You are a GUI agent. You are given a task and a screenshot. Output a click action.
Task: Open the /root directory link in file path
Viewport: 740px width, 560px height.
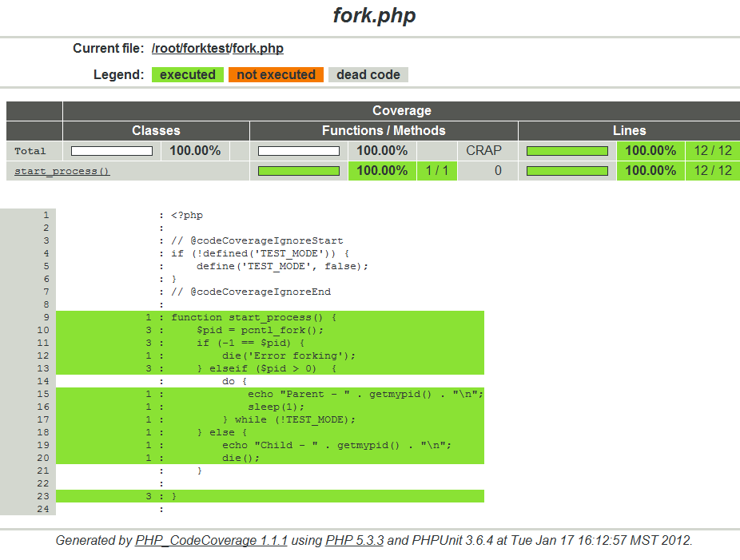click(167, 49)
